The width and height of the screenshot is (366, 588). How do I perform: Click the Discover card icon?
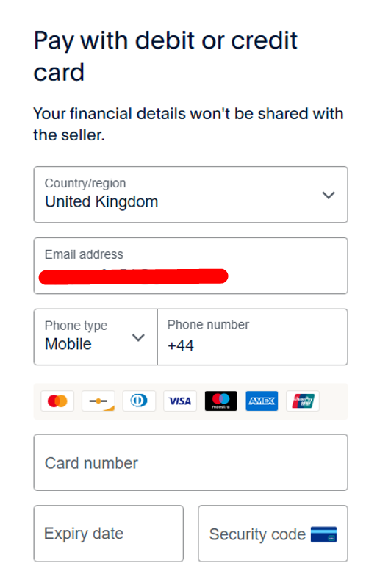click(x=98, y=401)
